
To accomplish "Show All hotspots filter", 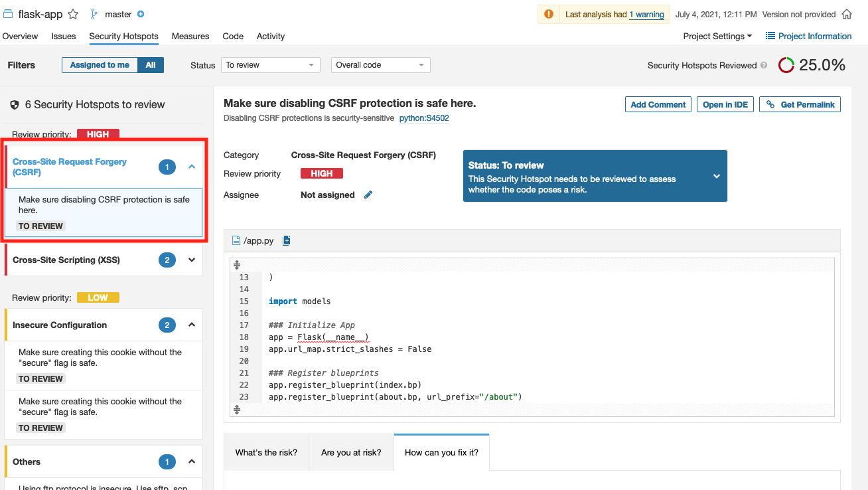I will [x=151, y=65].
